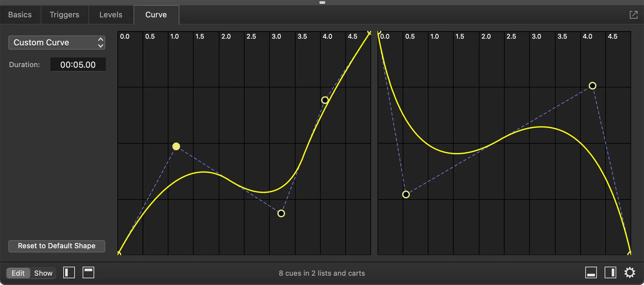Toggle the right sidebar panel icon
The image size is (644, 285).
point(610,273)
